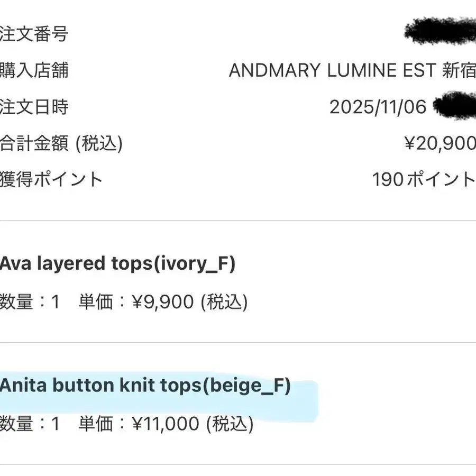476x476 pixels.
Task: Click the unit price ¥9,900 (税込)
Action: pos(163,301)
